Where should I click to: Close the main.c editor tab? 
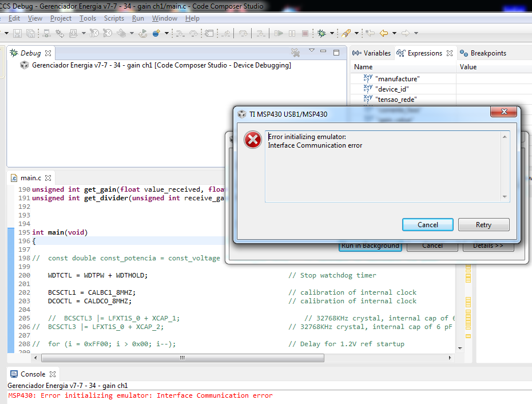(x=48, y=178)
